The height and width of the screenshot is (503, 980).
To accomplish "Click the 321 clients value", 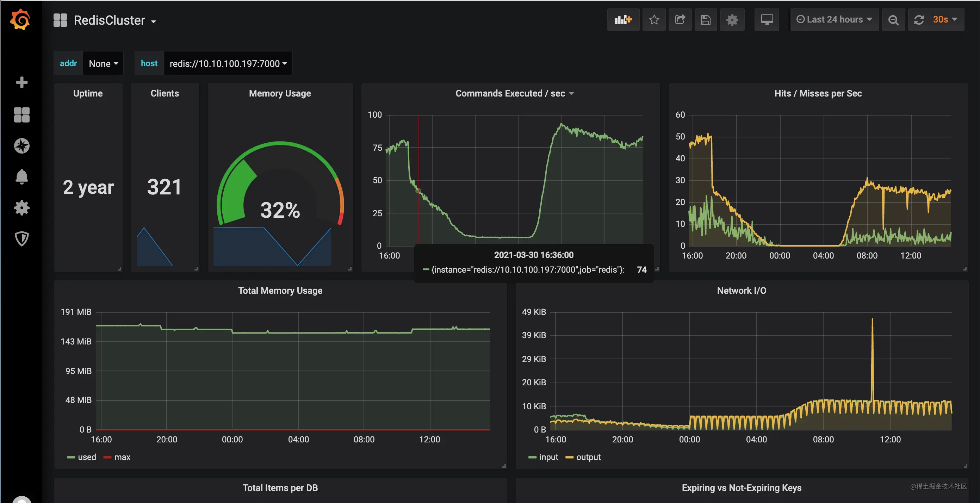I will click(165, 187).
